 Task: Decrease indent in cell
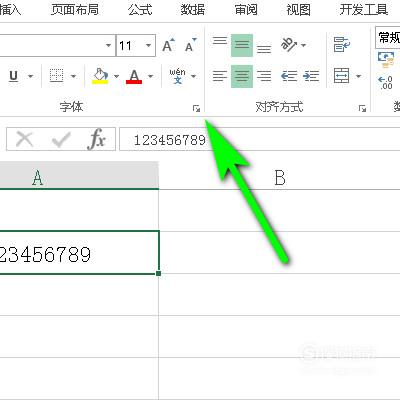pyautogui.click(x=289, y=76)
